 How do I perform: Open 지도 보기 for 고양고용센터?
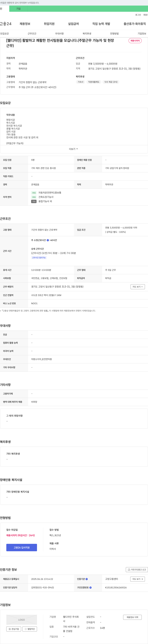[138, 579]
